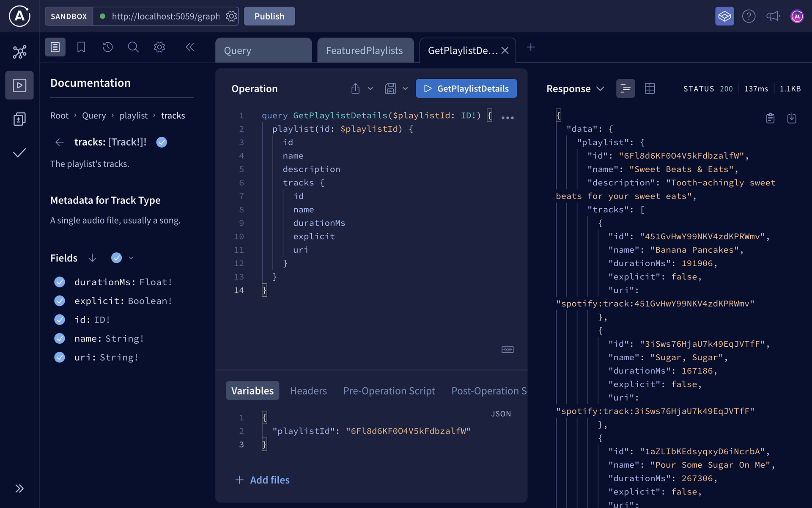This screenshot has width=812, height=508.
Task: Click the Publish button
Action: click(269, 16)
